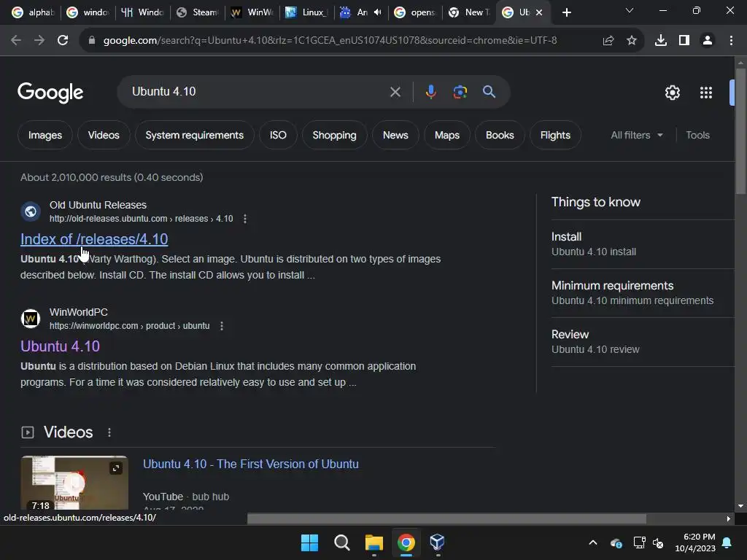This screenshot has width=747, height=560.
Task: Open the Index of /releases/4.10 link
Action: (94, 239)
